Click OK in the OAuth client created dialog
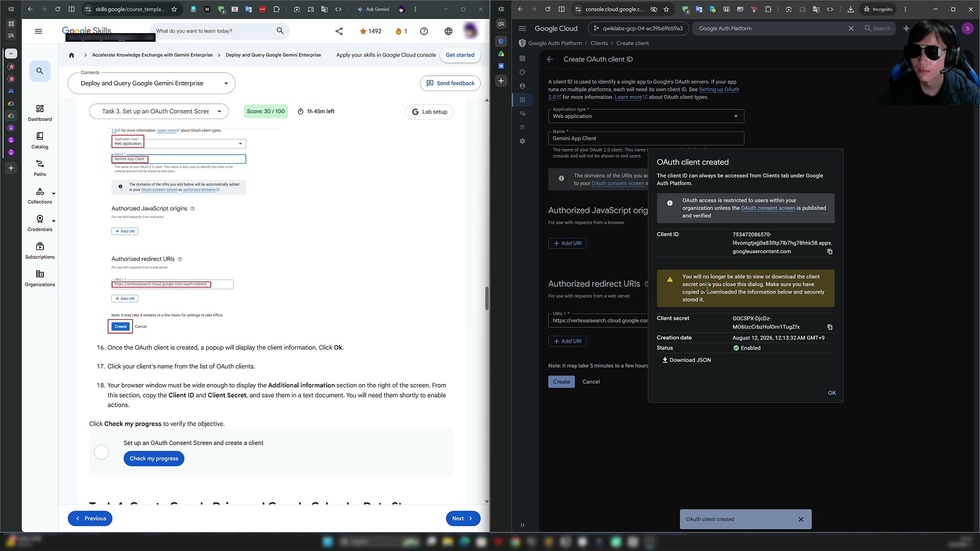Viewport: 980px width, 551px height. click(x=832, y=393)
